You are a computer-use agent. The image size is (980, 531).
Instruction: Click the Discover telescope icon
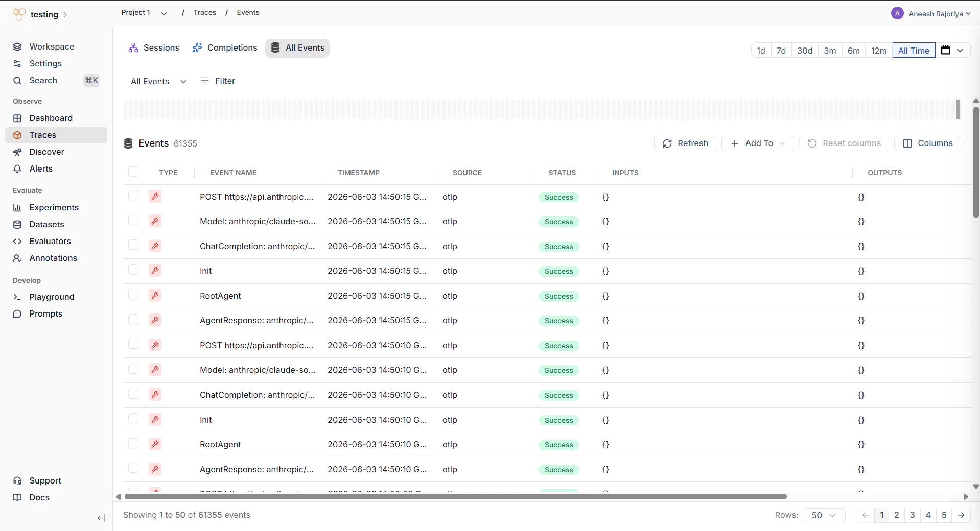(17, 152)
